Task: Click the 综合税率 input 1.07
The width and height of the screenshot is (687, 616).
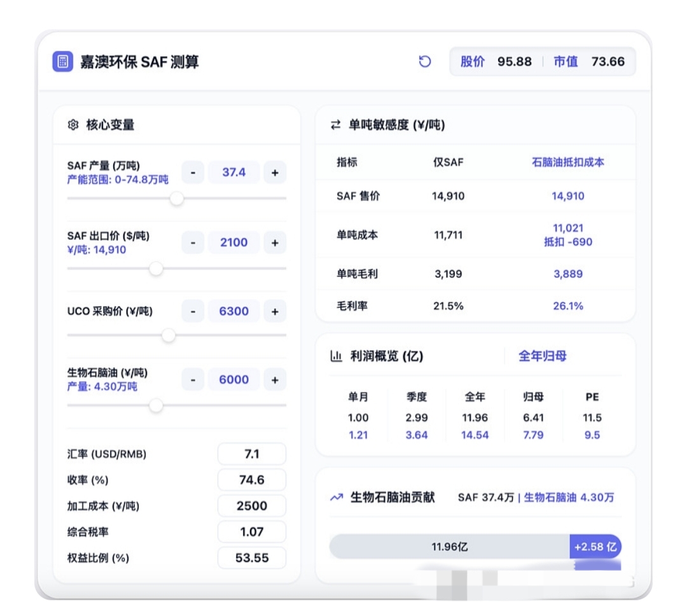Action: point(252,532)
